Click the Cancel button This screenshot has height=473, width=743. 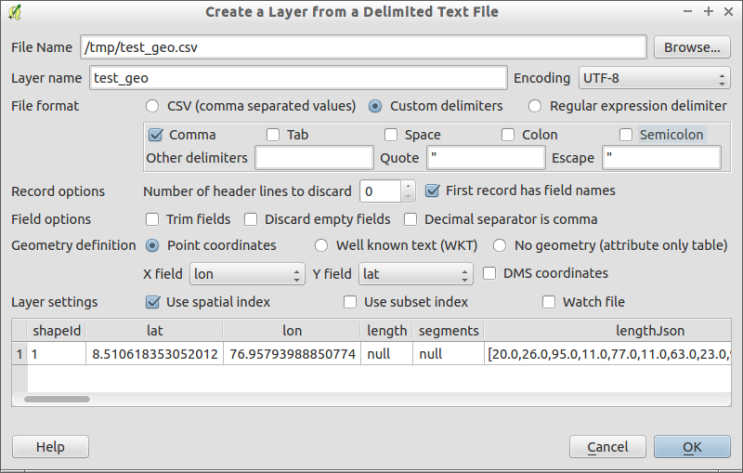(607, 446)
